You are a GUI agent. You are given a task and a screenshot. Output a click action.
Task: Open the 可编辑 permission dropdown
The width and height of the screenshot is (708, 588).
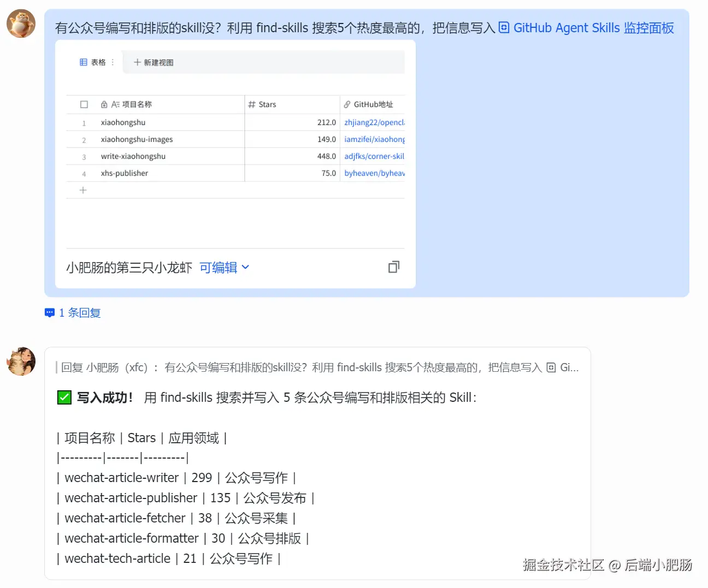(x=224, y=268)
